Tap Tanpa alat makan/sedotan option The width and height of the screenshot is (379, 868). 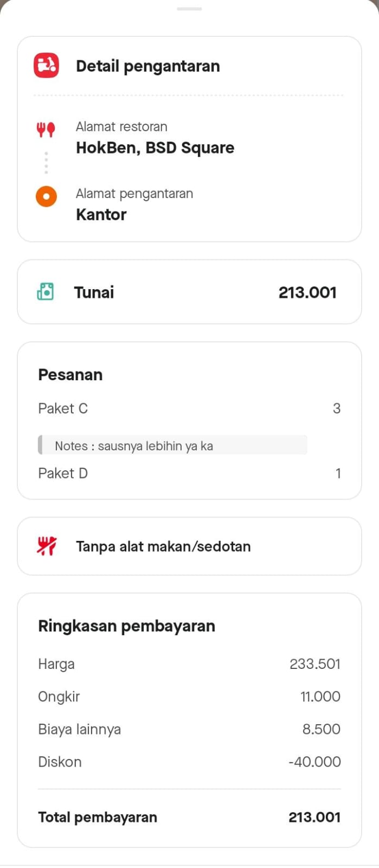tap(163, 546)
